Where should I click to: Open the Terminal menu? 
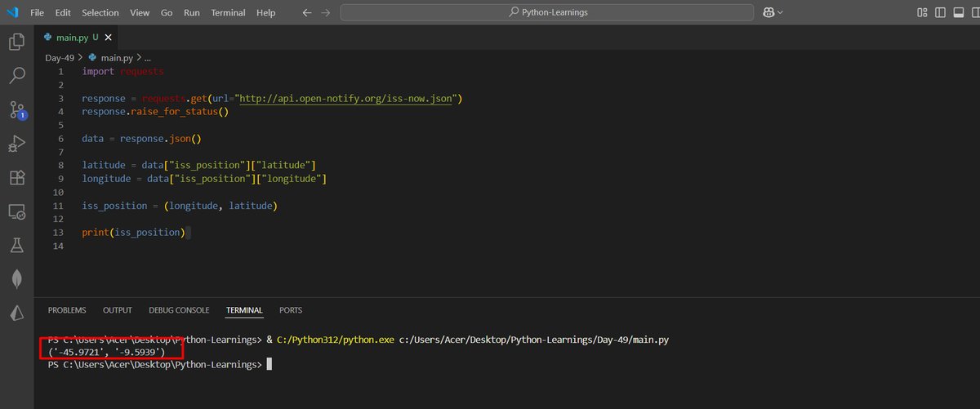[x=228, y=13]
